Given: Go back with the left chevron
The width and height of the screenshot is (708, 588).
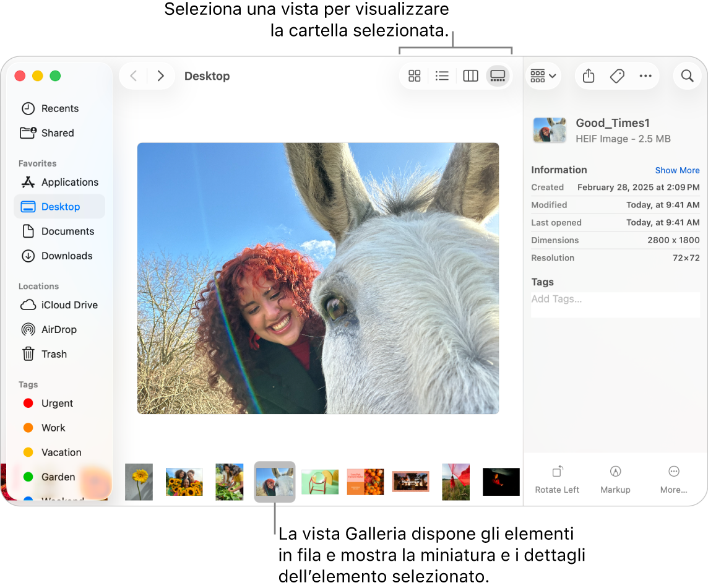Looking at the screenshot, I should coord(133,76).
